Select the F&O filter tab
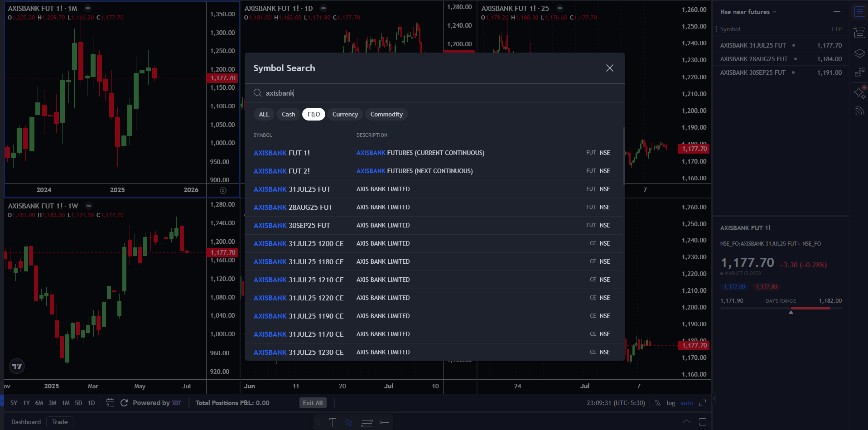Screen dimensions: 868x430 [x=313, y=114]
